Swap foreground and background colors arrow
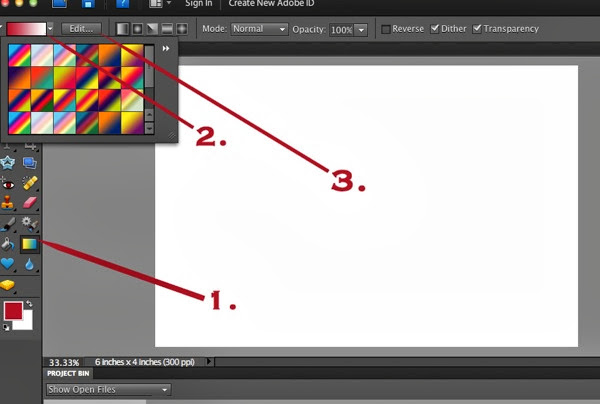 point(29,304)
